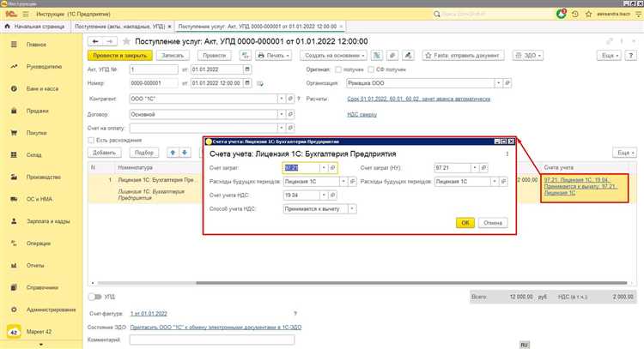Open the Контрагент record with its open icon
Screen dimensions: 644x349
pyautogui.click(x=290, y=99)
